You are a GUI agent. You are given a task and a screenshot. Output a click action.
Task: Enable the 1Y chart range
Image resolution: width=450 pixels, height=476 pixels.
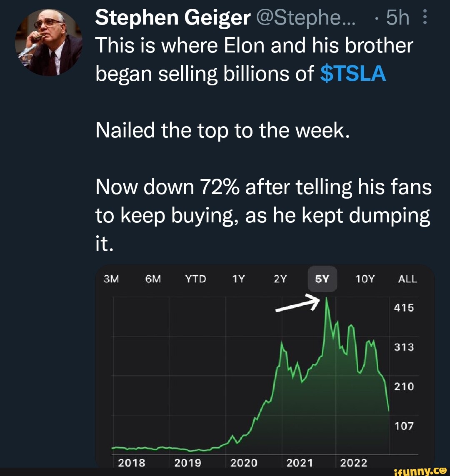pos(239,279)
